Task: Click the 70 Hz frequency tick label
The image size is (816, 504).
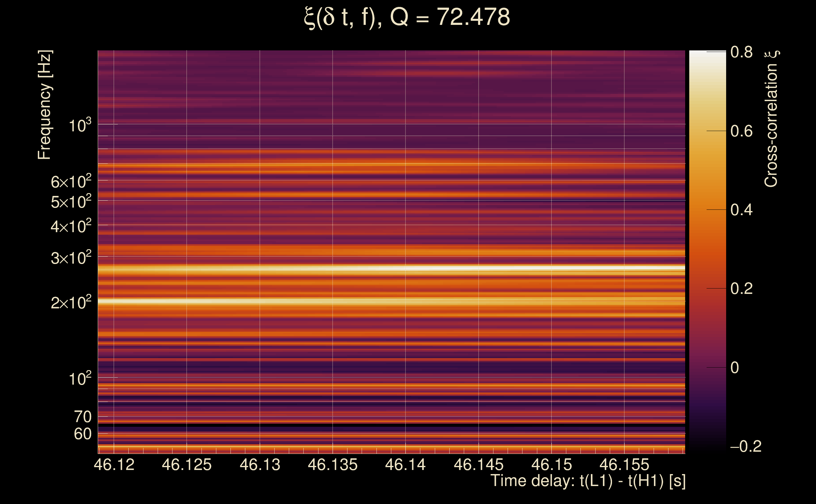Action: click(x=82, y=417)
